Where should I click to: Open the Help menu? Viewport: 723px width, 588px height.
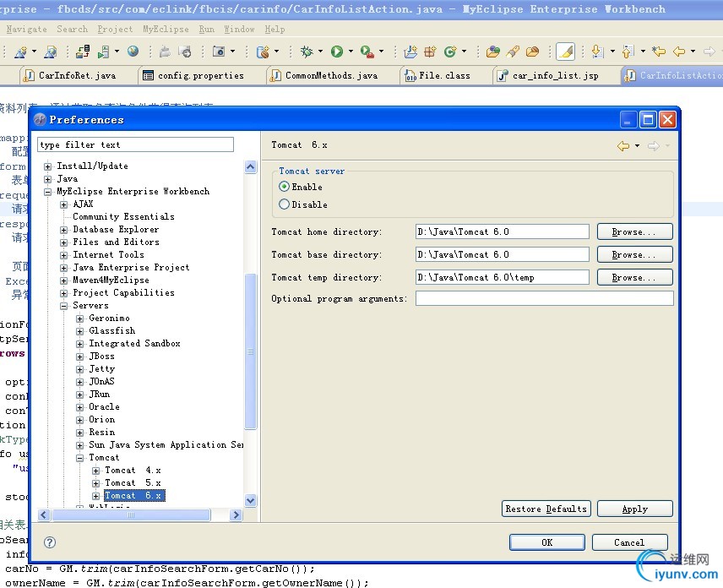(275, 29)
